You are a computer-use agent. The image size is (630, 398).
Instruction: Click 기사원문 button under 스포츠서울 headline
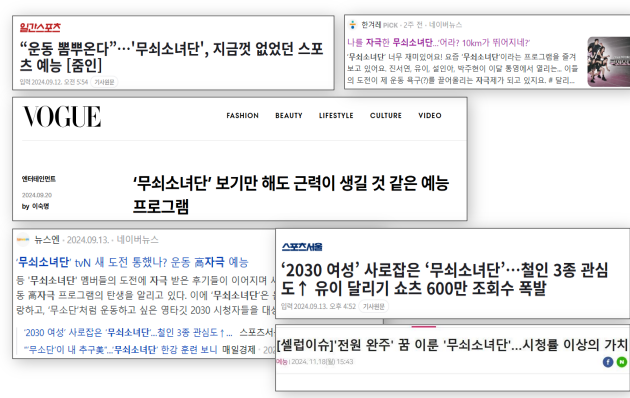(374, 306)
